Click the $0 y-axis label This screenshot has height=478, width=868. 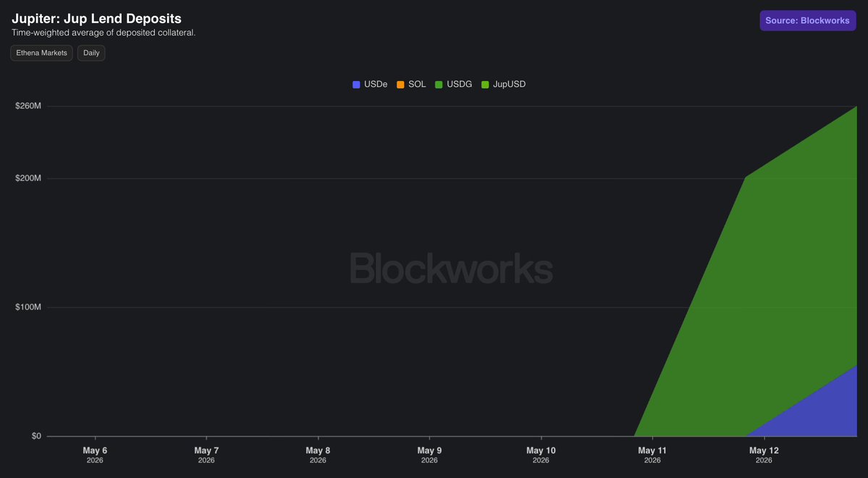[36, 437]
